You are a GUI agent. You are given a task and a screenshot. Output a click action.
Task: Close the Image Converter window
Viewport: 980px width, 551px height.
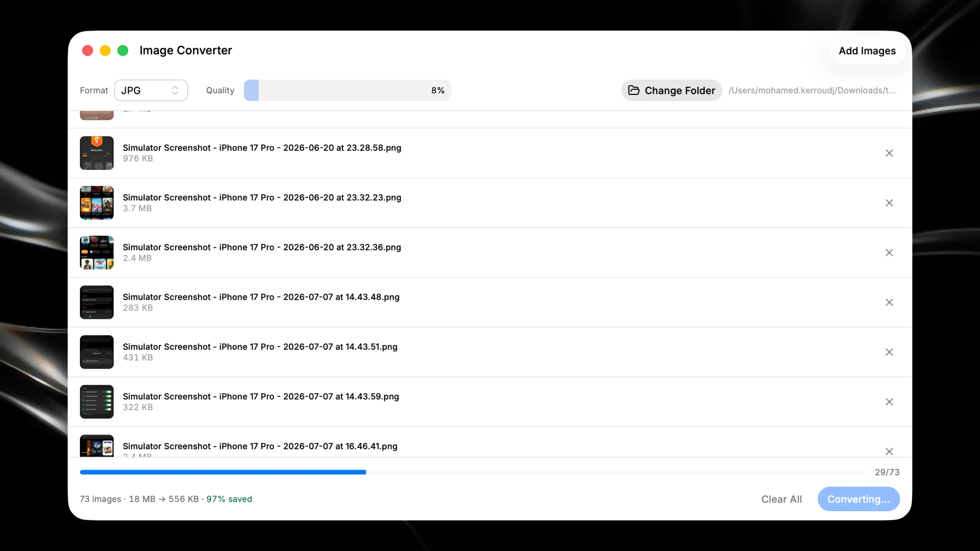(88, 51)
